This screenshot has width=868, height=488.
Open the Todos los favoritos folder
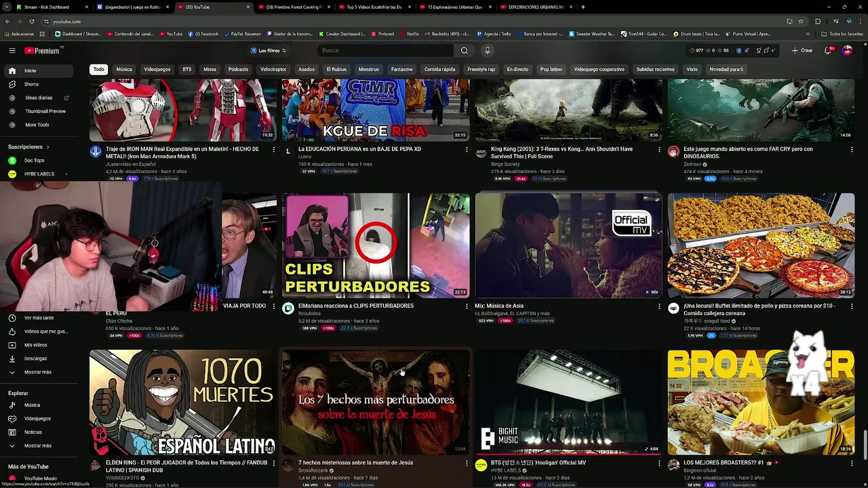pyautogui.click(x=842, y=34)
